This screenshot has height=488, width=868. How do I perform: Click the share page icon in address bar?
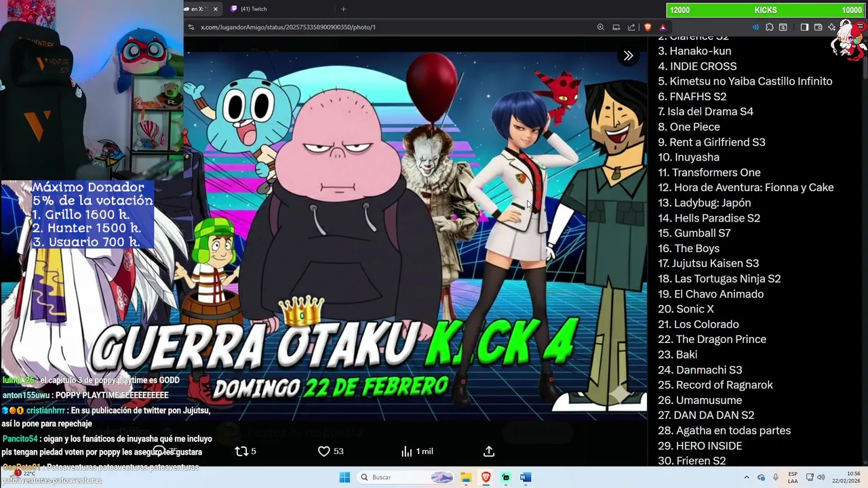pos(631,27)
